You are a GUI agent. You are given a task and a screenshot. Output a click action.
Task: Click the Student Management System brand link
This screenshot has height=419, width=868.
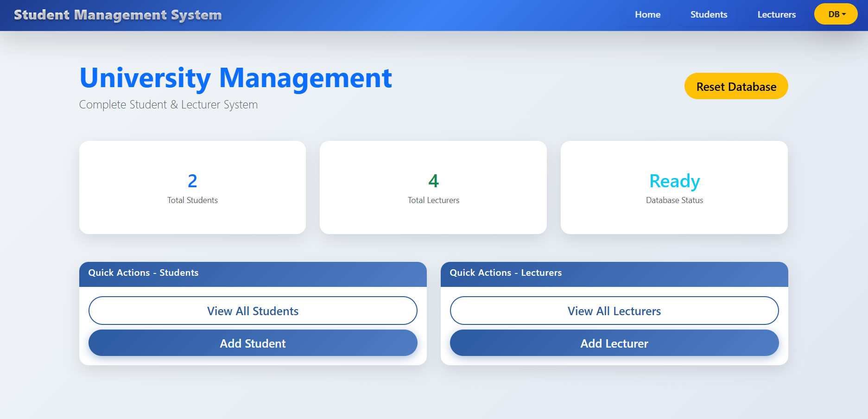click(118, 14)
